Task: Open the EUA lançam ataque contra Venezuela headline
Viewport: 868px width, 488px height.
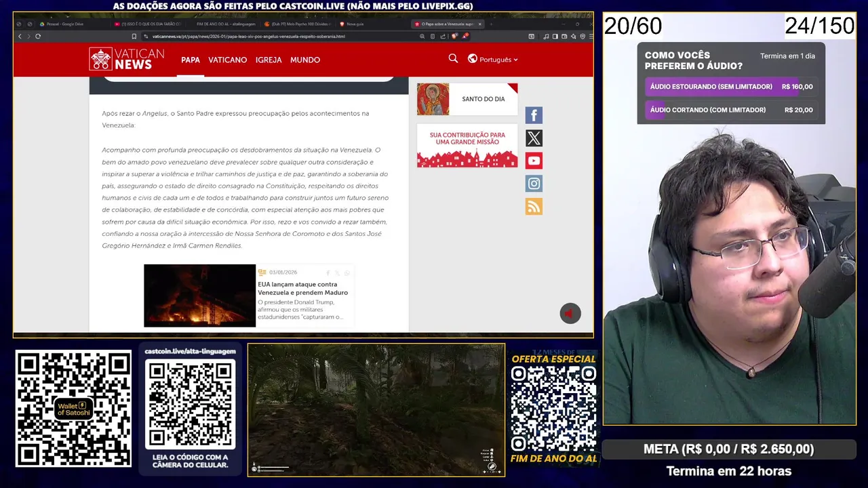Action: [302, 289]
